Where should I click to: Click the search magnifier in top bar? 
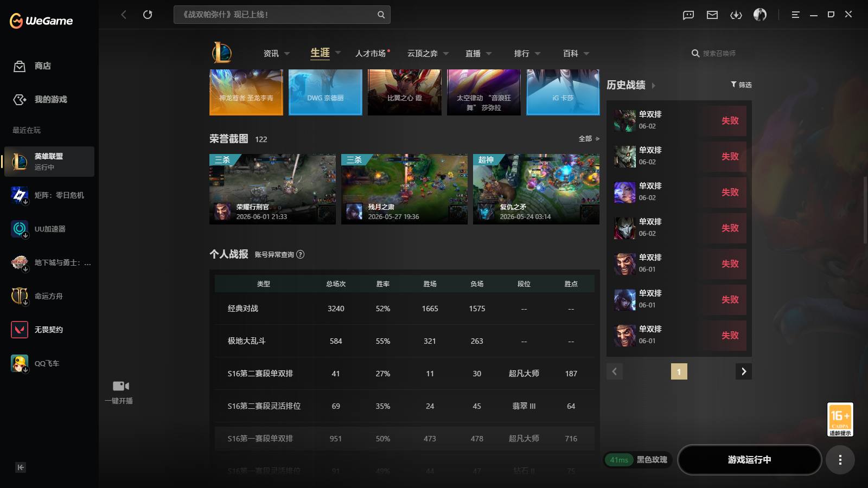[381, 15]
